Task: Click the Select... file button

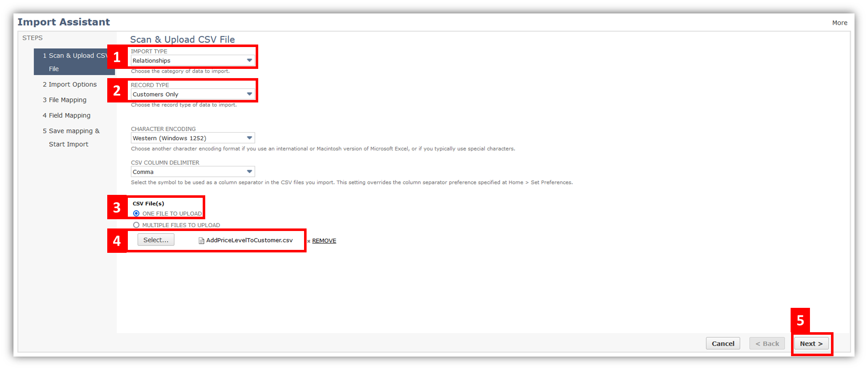Action: (x=156, y=240)
